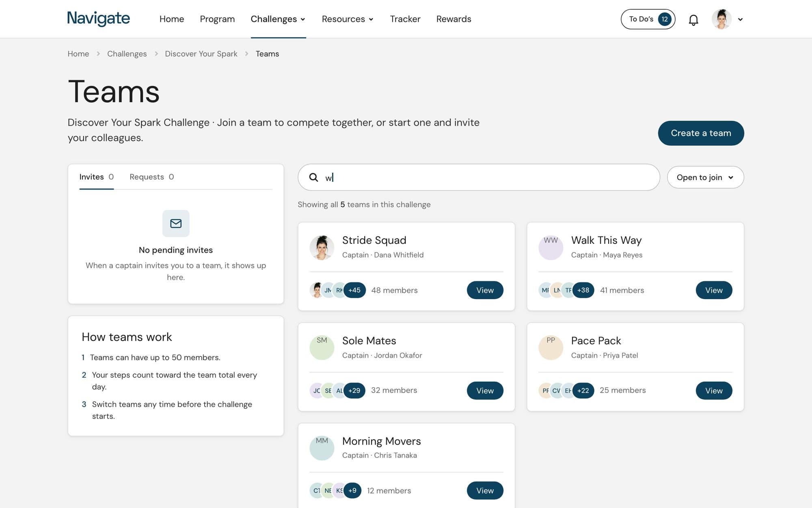View the Stride Squad team
812x508 pixels.
[485, 290]
